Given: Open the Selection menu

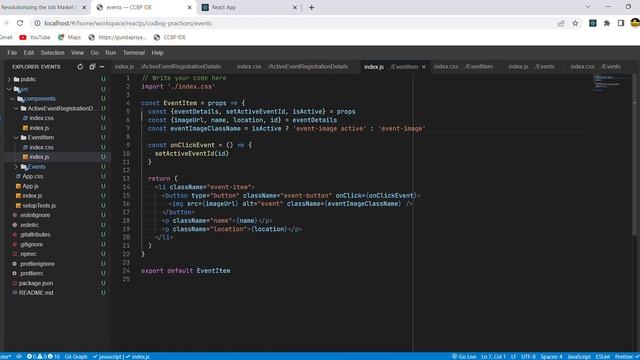Looking at the screenshot, I should [52, 53].
